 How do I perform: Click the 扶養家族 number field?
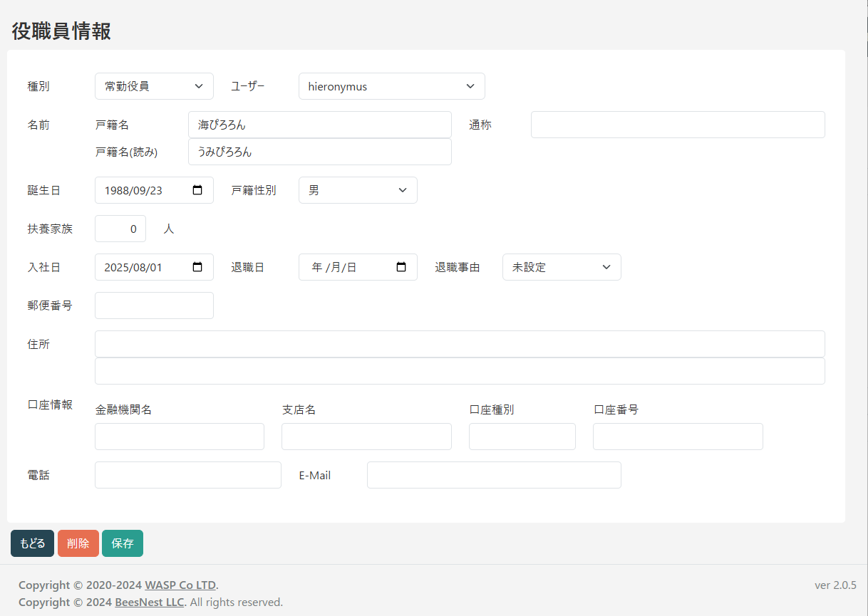120,229
